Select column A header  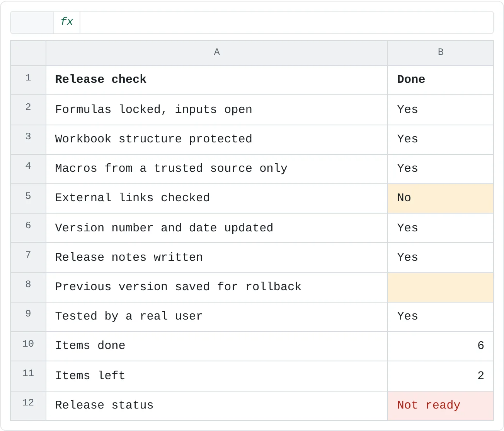[x=217, y=53]
